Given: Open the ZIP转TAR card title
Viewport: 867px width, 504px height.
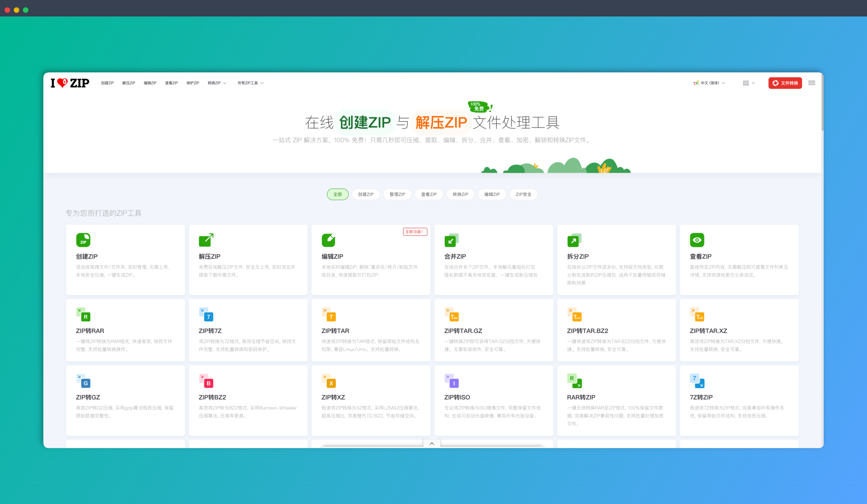Looking at the screenshot, I should coord(335,331).
